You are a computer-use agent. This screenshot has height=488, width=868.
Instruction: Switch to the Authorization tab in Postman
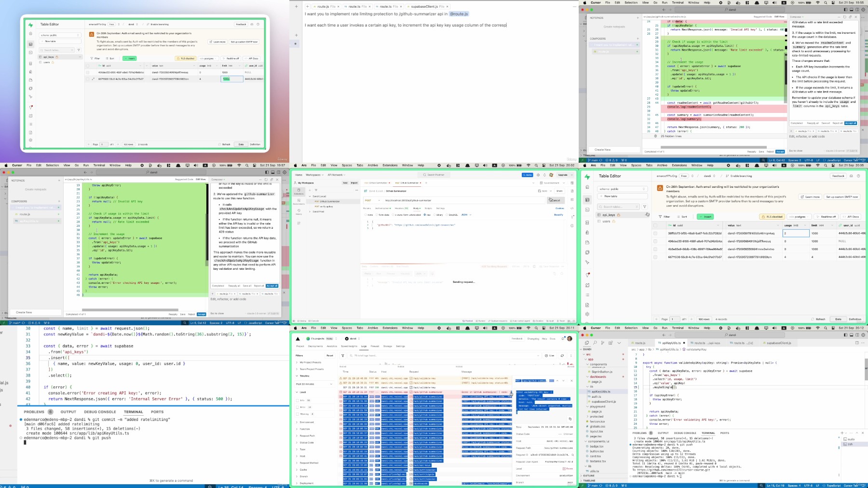[x=383, y=208]
